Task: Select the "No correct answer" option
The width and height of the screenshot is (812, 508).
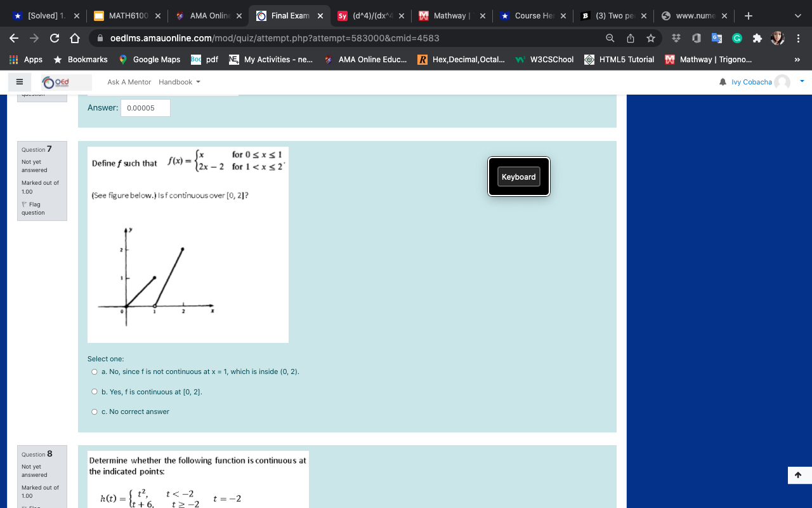Action: (x=94, y=411)
